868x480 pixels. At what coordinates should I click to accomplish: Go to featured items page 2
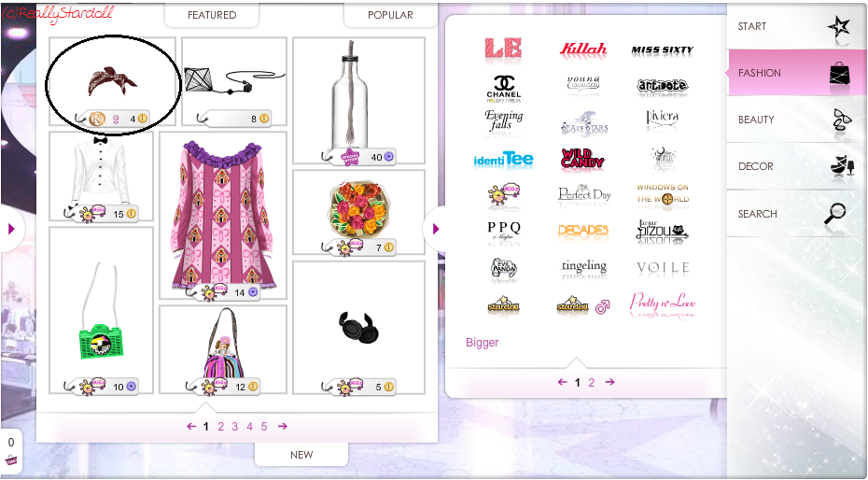[x=220, y=426]
